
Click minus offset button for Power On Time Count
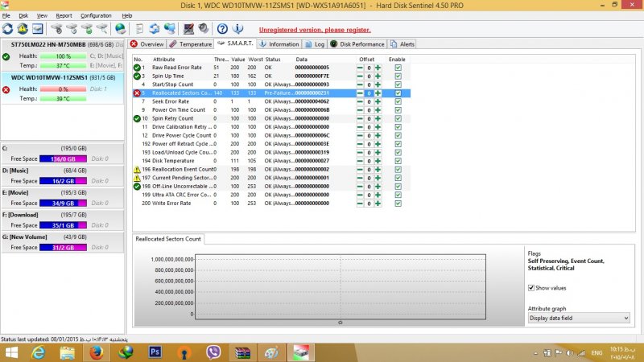[x=360, y=110]
